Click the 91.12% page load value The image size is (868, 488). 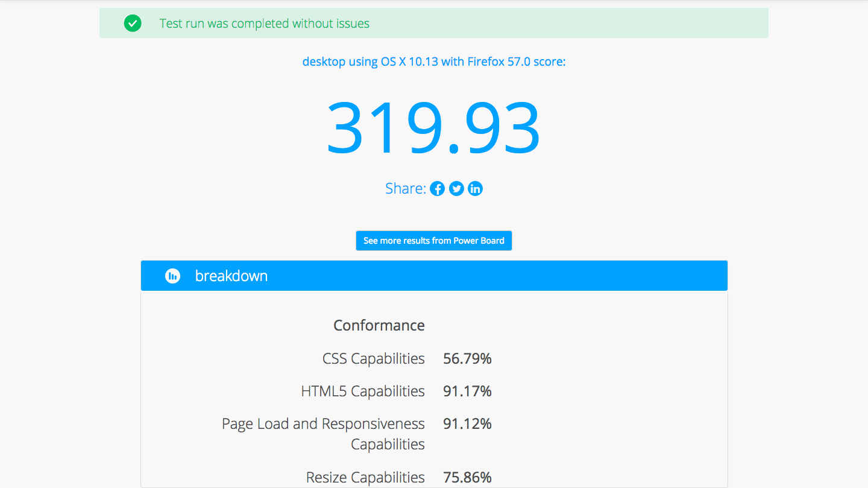(x=467, y=424)
